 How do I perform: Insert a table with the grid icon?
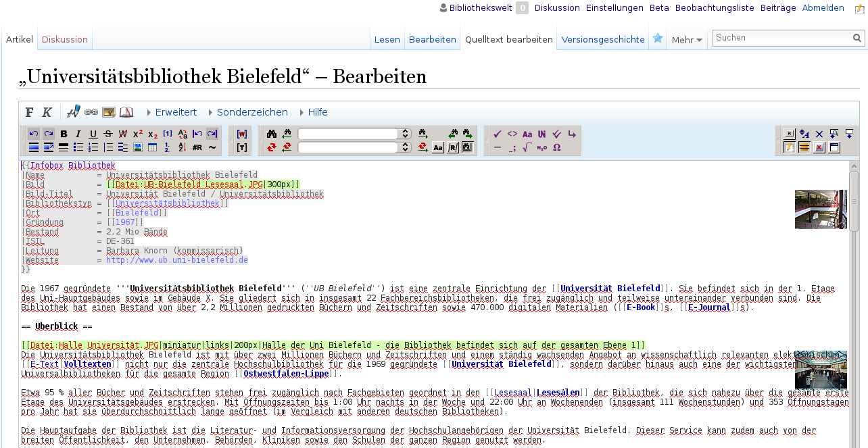(x=153, y=147)
